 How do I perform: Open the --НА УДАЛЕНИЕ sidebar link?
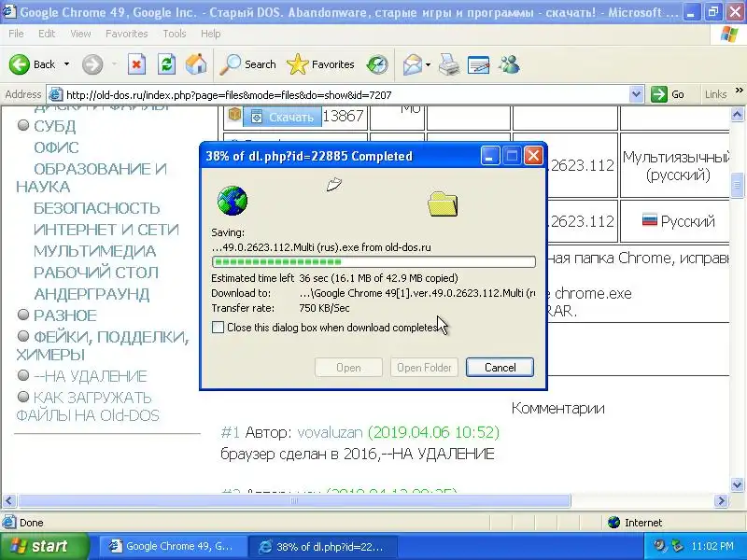pos(90,376)
